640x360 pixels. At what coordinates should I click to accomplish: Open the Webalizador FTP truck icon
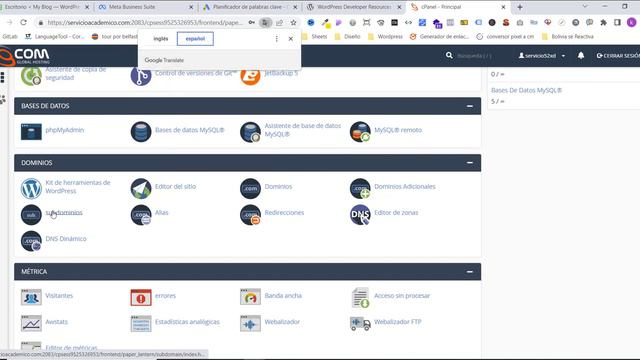coord(360,323)
